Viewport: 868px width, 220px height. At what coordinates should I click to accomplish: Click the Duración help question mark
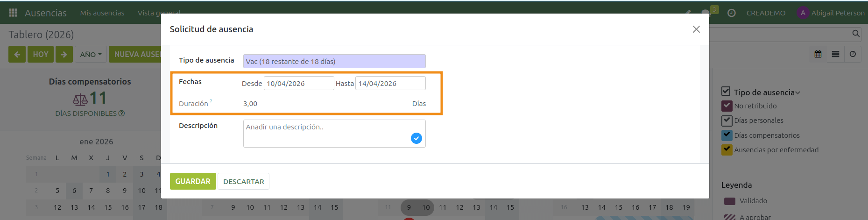tap(211, 101)
